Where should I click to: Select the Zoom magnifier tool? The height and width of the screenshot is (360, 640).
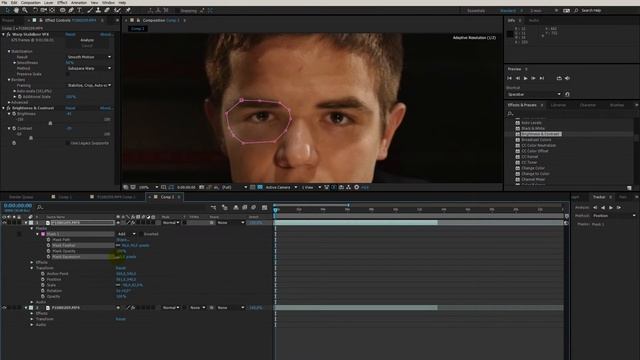25,10
